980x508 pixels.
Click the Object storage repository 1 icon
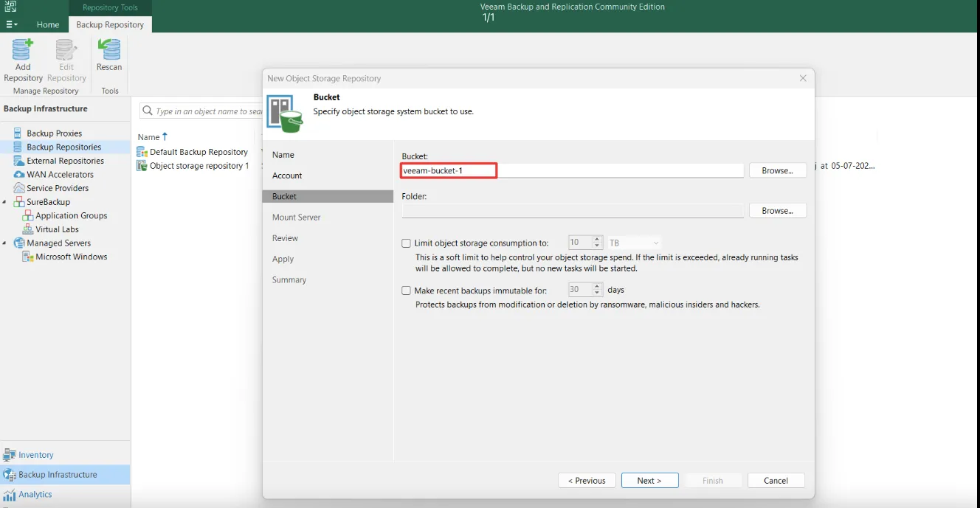pos(142,166)
